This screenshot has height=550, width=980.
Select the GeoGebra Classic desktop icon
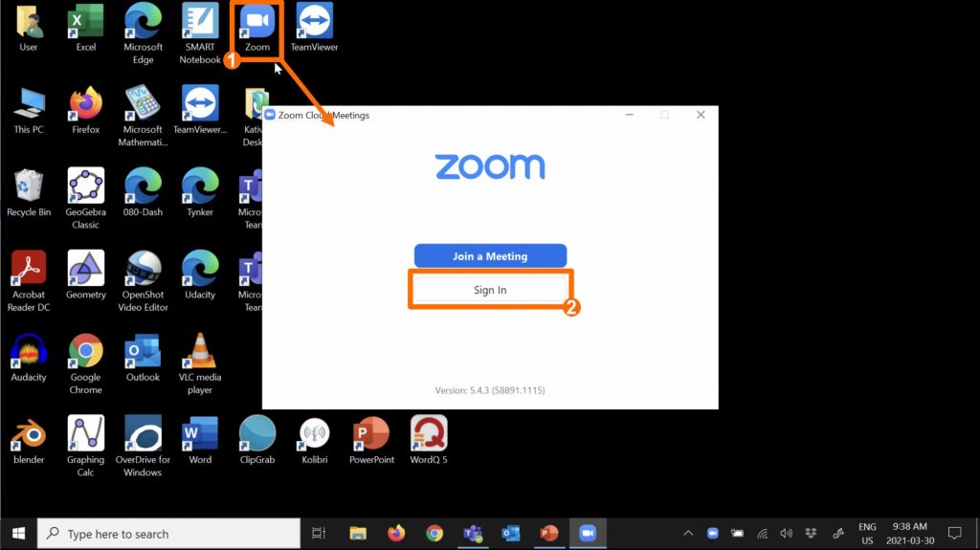click(86, 191)
